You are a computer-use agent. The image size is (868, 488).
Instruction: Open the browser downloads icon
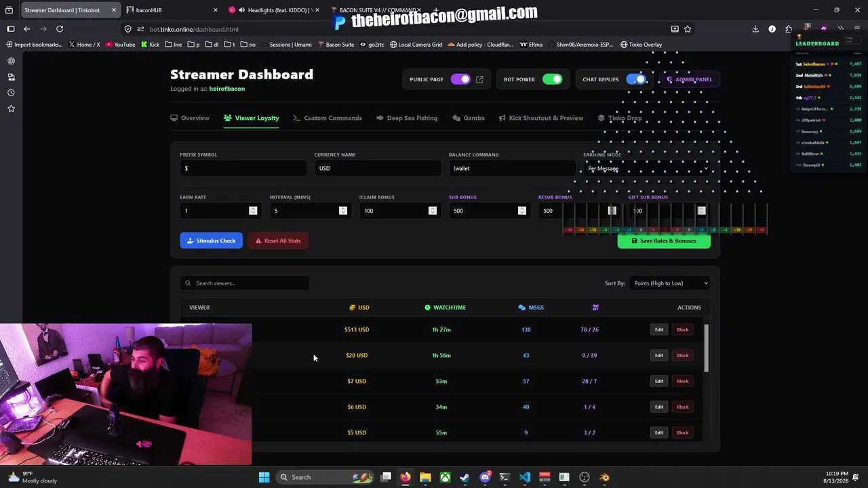755,29
